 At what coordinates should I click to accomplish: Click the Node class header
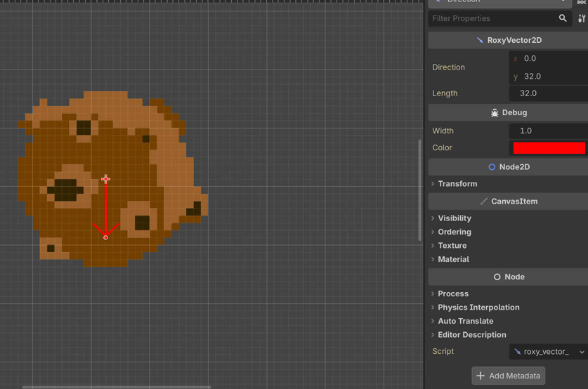(508, 277)
